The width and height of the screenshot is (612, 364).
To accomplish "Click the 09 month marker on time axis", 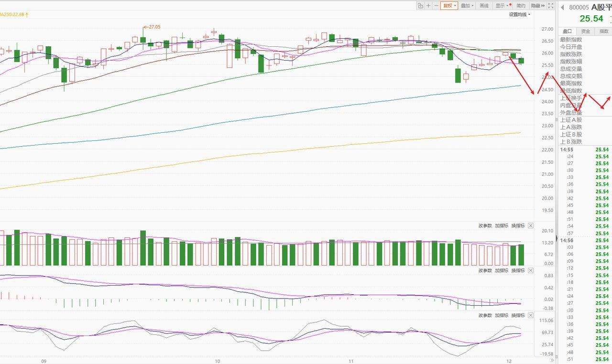I will click(44, 361).
